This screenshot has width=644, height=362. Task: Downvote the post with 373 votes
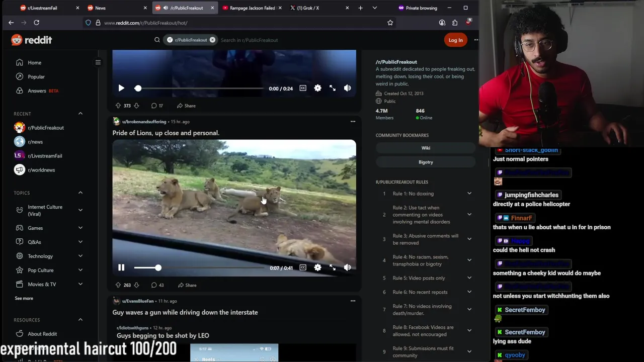(136, 106)
